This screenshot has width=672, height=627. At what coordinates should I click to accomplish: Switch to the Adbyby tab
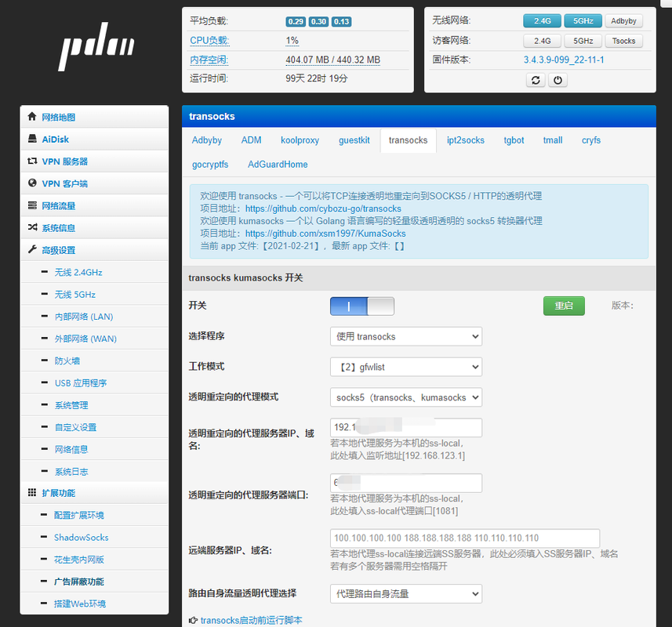click(x=207, y=140)
